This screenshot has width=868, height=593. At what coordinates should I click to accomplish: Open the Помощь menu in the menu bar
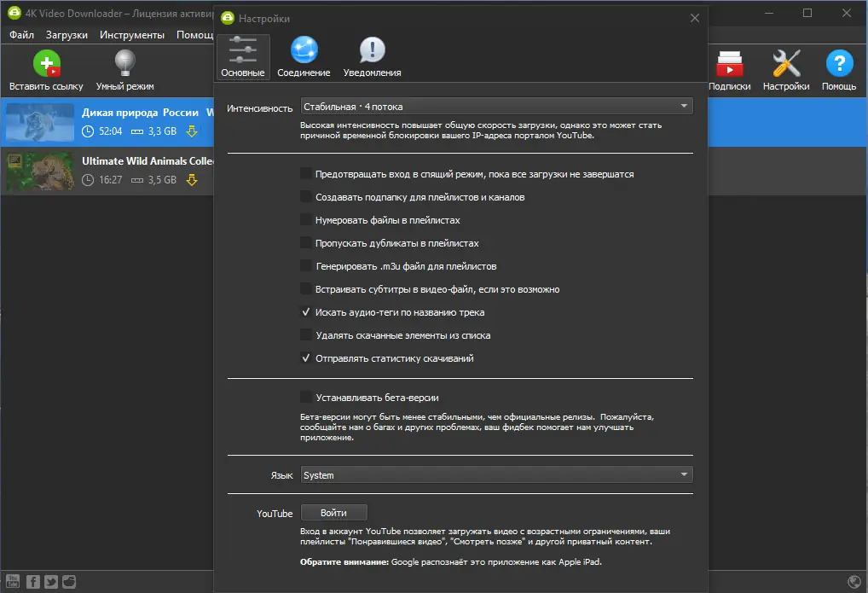194,35
